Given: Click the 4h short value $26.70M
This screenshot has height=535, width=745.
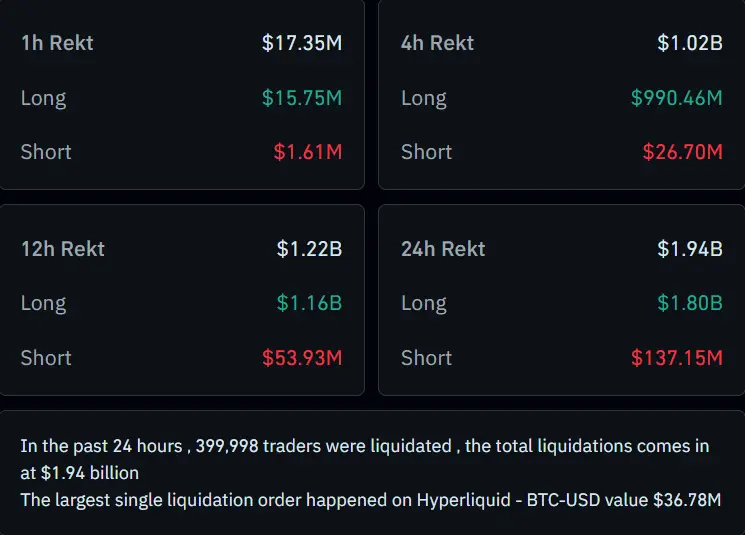Looking at the screenshot, I should (682, 152).
